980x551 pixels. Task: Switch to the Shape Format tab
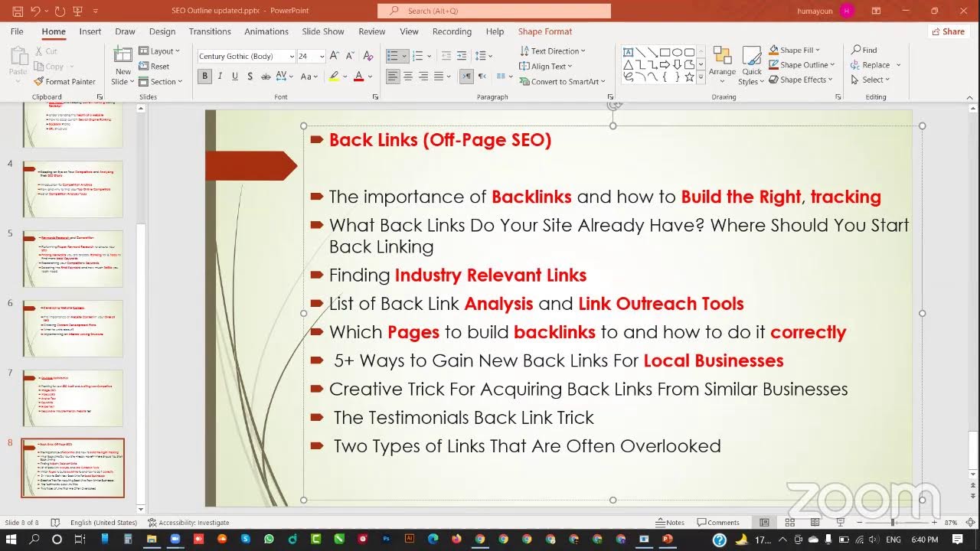click(544, 31)
